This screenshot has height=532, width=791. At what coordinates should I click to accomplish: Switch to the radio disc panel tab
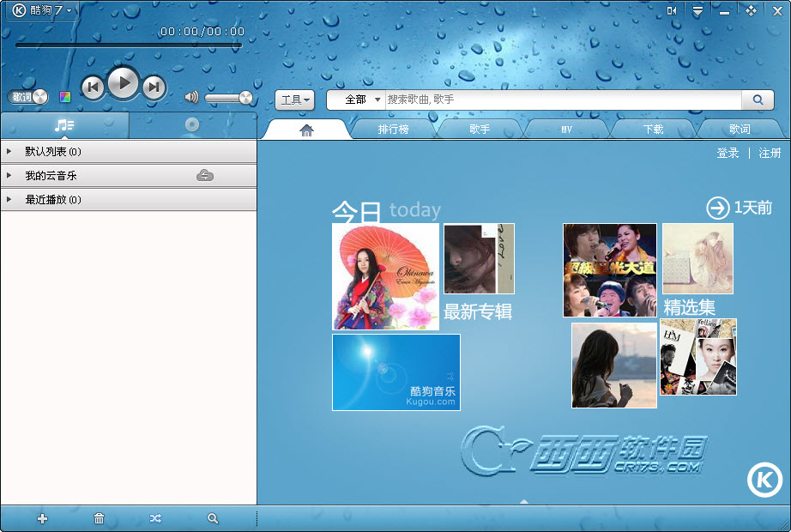pyautogui.click(x=192, y=124)
